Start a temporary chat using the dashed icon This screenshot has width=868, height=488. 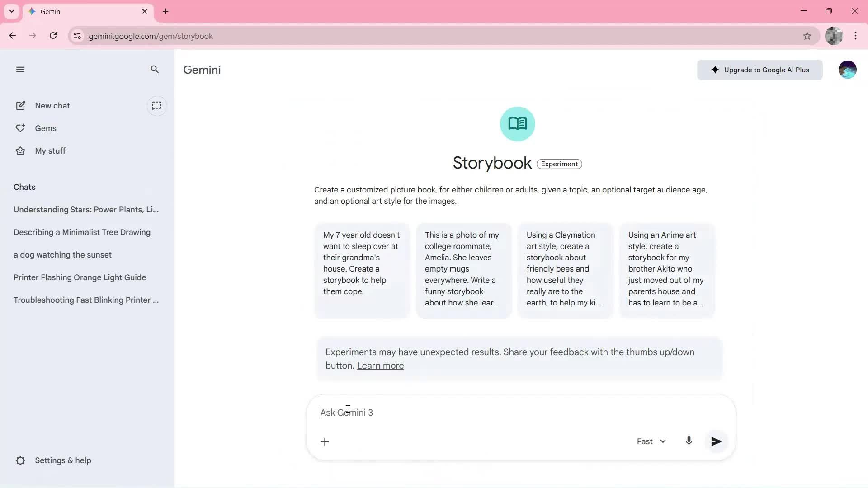pos(157,106)
